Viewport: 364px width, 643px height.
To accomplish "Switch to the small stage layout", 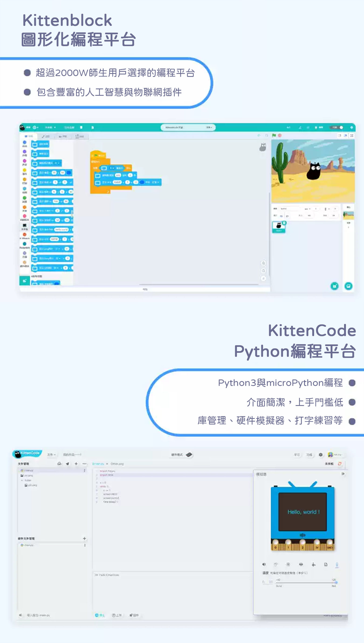I will pos(339,136).
